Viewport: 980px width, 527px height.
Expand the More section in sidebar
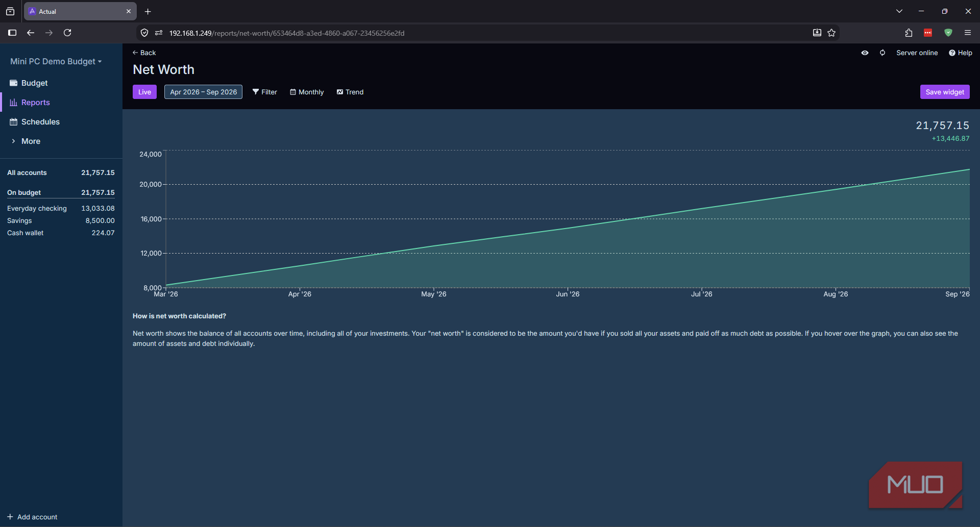[61, 141]
